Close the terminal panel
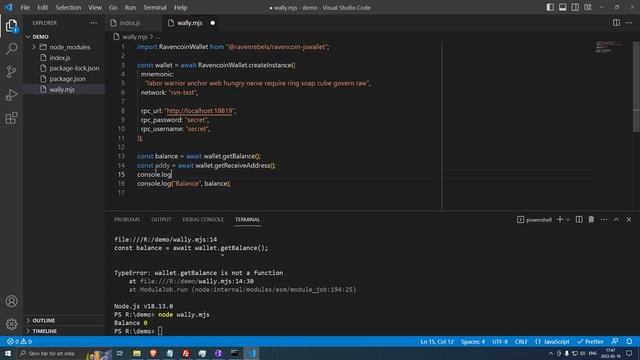Image resolution: width=640 pixels, height=360 pixels. click(x=629, y=220)
